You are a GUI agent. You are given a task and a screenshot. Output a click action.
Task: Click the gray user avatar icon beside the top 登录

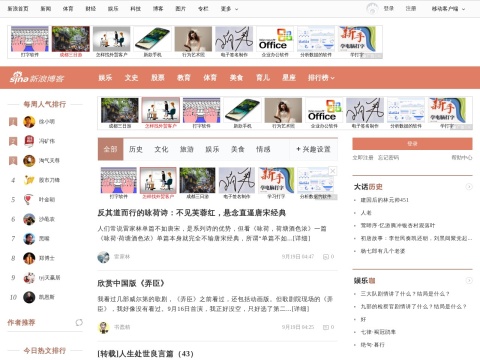point(372,9)
